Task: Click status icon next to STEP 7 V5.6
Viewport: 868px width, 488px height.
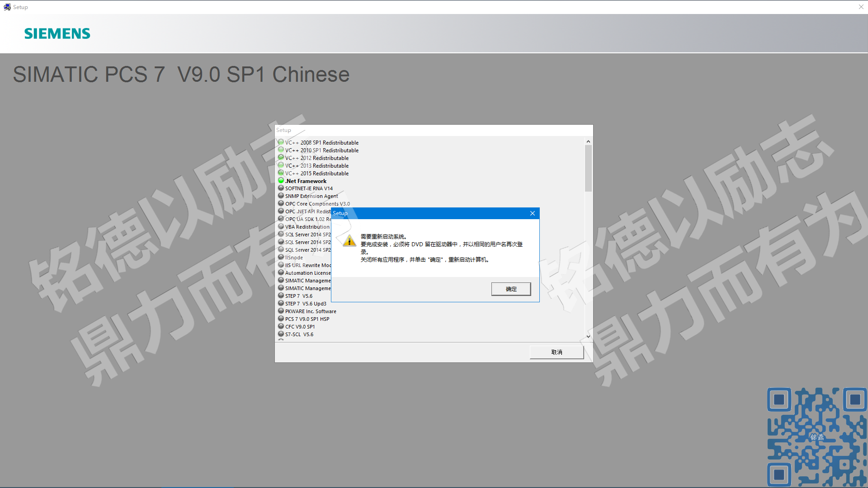Action: (x=281, y=296)
